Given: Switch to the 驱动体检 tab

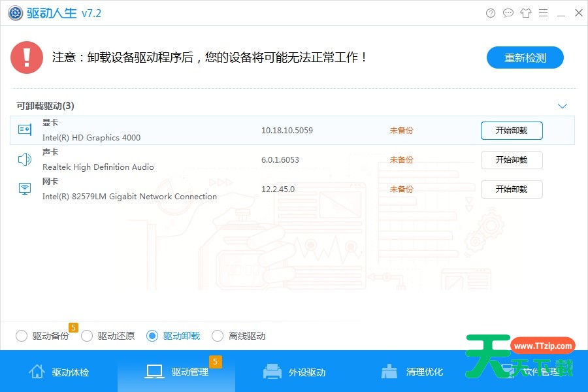Looking at the screenshot, I should pyautogui.click(x=59, y=372).
